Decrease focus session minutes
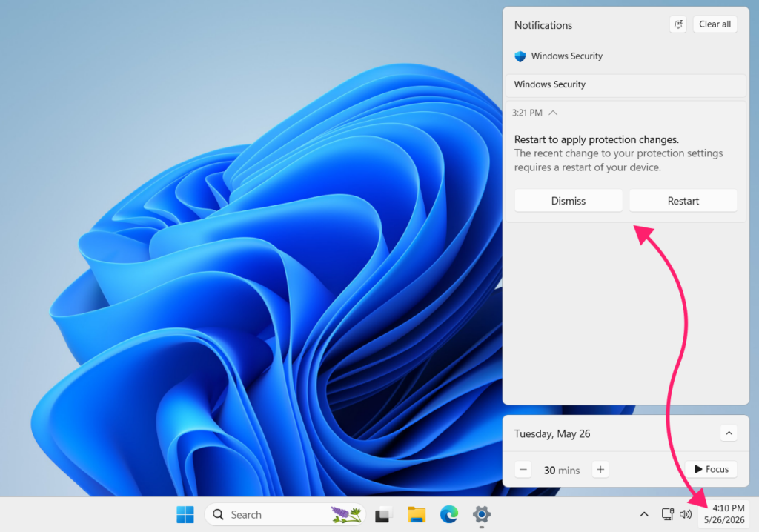 click(x=523, y=470)
